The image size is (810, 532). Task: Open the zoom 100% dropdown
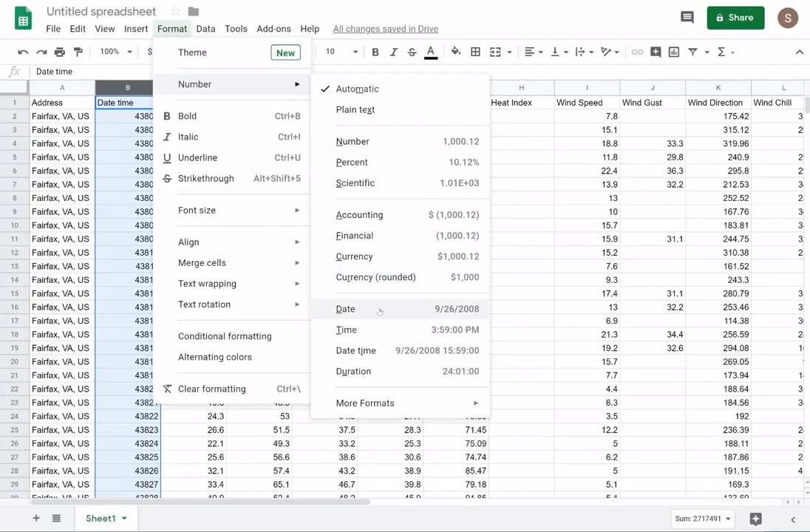115,52
